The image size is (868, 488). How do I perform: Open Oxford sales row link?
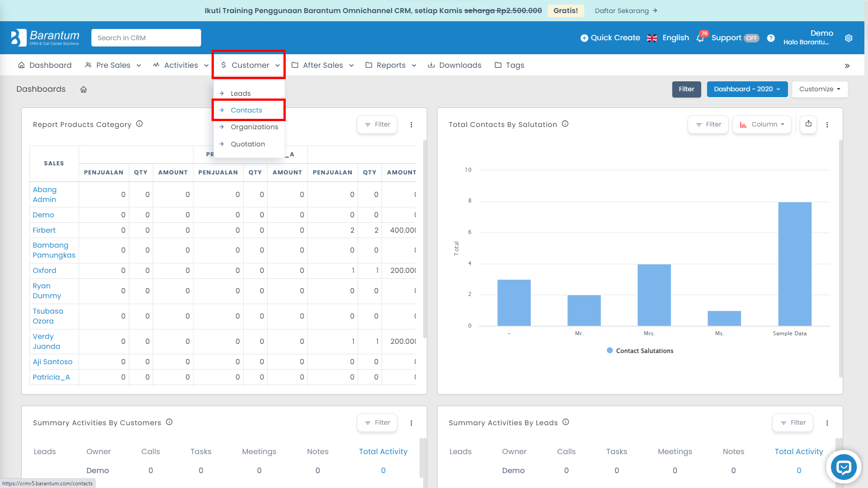[44, 270]
